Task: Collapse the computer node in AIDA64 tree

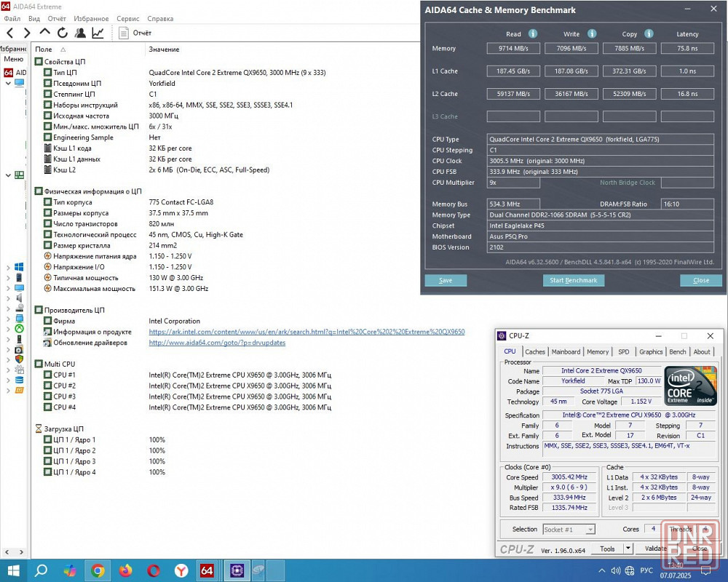Action: point(8,83)
